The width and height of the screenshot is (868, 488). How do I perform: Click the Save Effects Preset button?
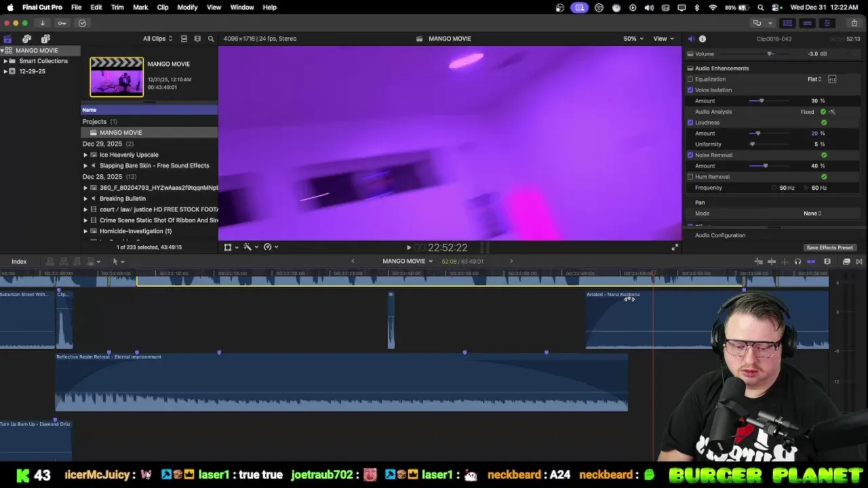coord(829,248)
